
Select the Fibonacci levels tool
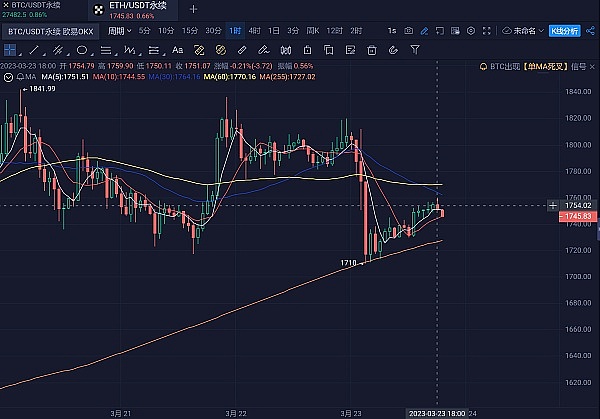153,50
